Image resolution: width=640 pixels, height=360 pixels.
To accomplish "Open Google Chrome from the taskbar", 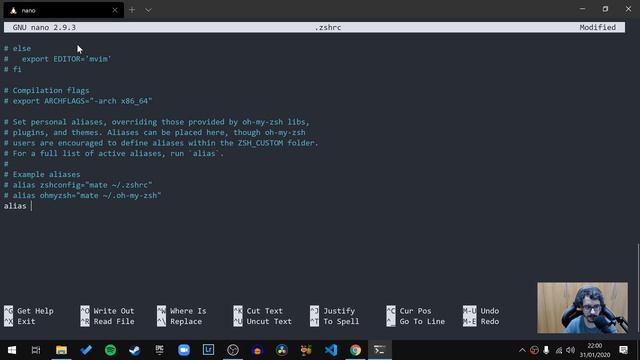I will [355, 350].
